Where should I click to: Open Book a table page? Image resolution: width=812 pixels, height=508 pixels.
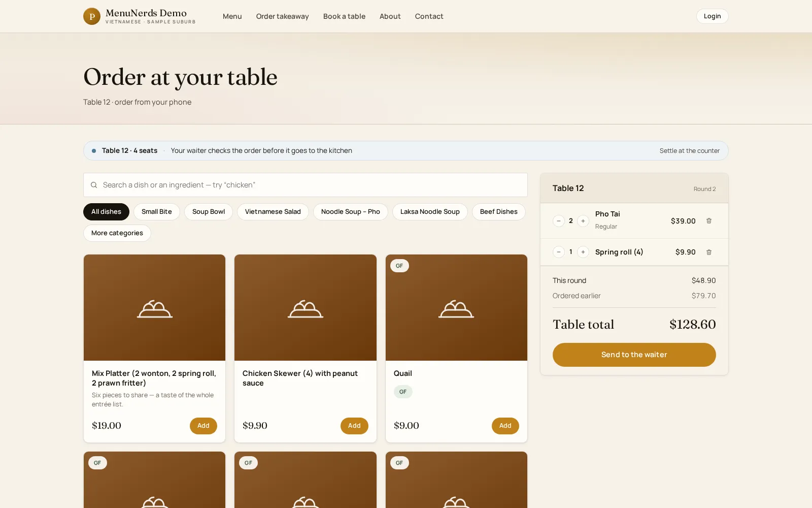pos(344,16)
